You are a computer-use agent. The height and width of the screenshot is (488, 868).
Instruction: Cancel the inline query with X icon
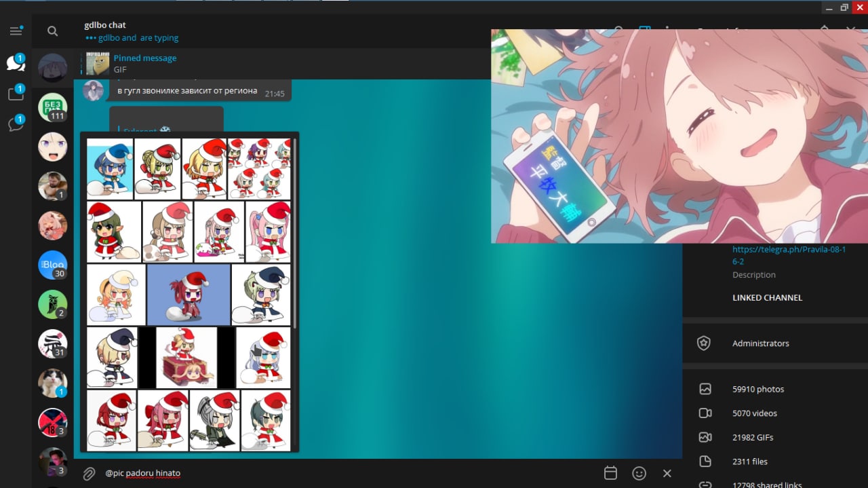click(667, 473)
